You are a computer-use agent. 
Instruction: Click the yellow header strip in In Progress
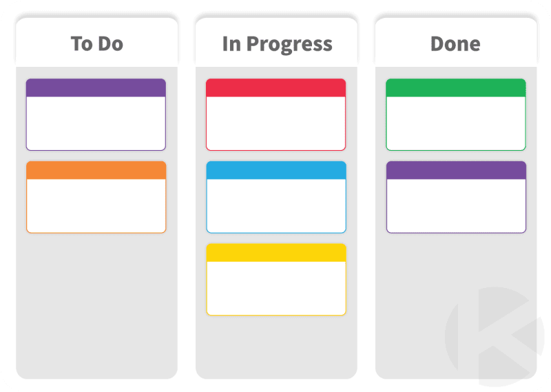276,252
